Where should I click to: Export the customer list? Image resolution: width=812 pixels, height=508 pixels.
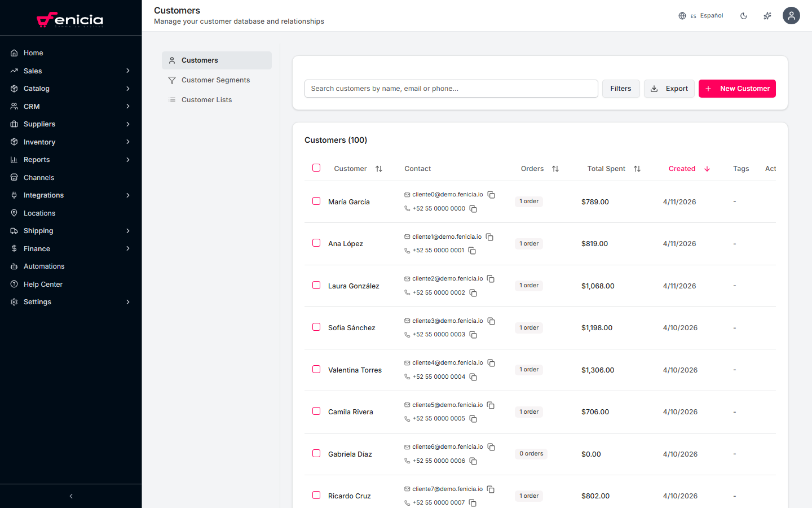[669, 89]
